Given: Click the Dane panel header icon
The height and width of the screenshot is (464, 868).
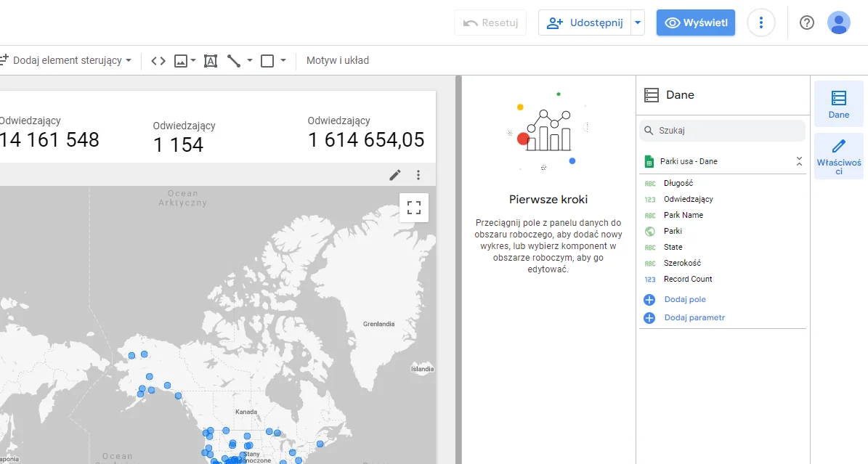Looking at the screenshot, I should [x=652, y=95].
